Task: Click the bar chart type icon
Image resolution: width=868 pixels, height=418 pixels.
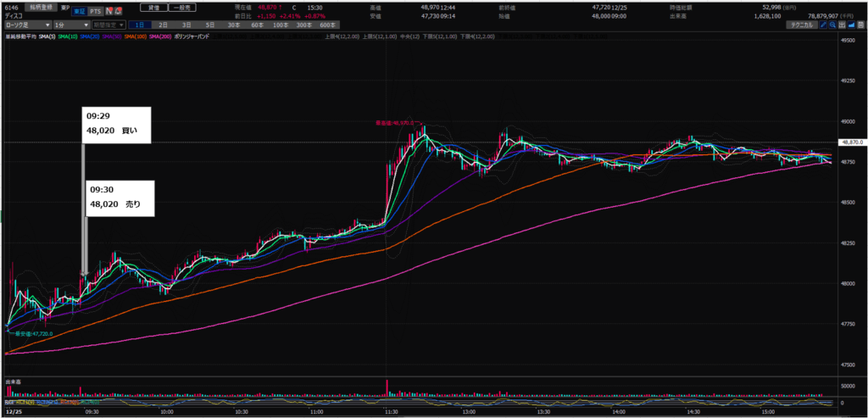Action: [842, 26]
